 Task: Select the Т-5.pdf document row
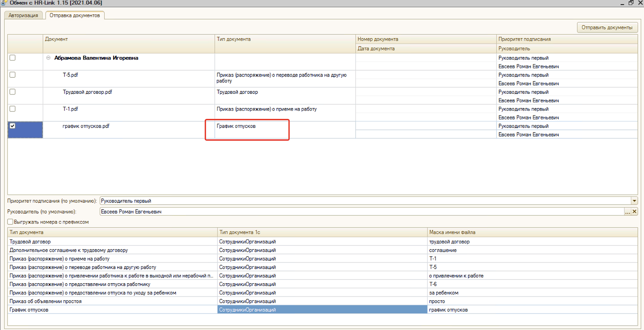(70, 75)
